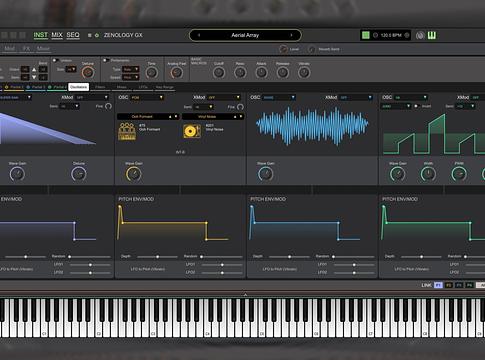Toggle Invert in the green oscillator
This screenshot has width=485, height=360.
416,106
